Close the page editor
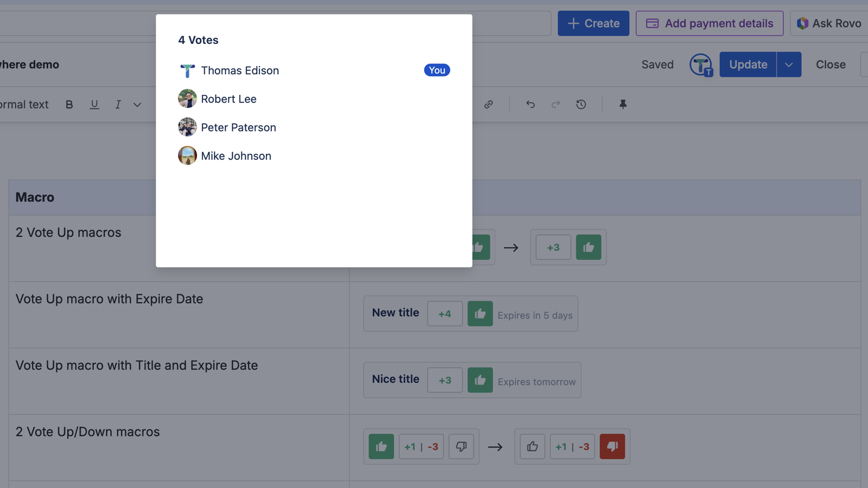 coord(831,65)
